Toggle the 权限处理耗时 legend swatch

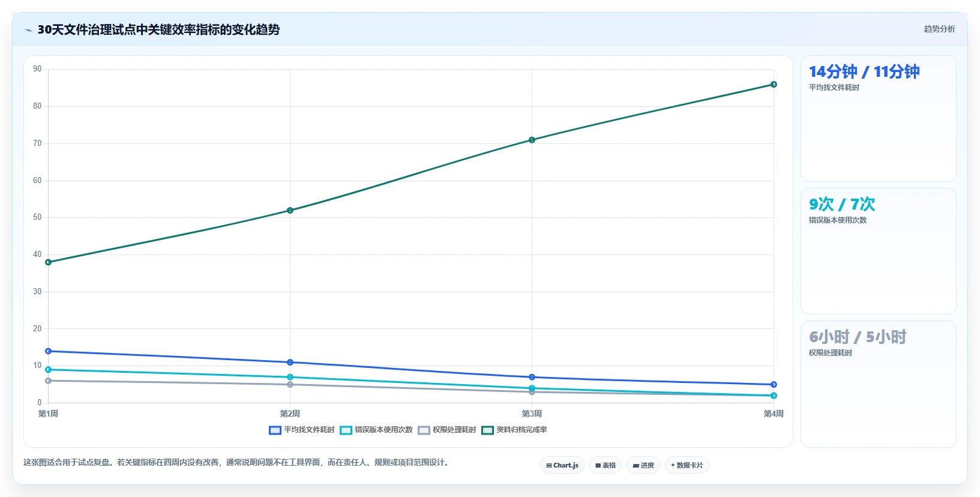pos(424,430)
